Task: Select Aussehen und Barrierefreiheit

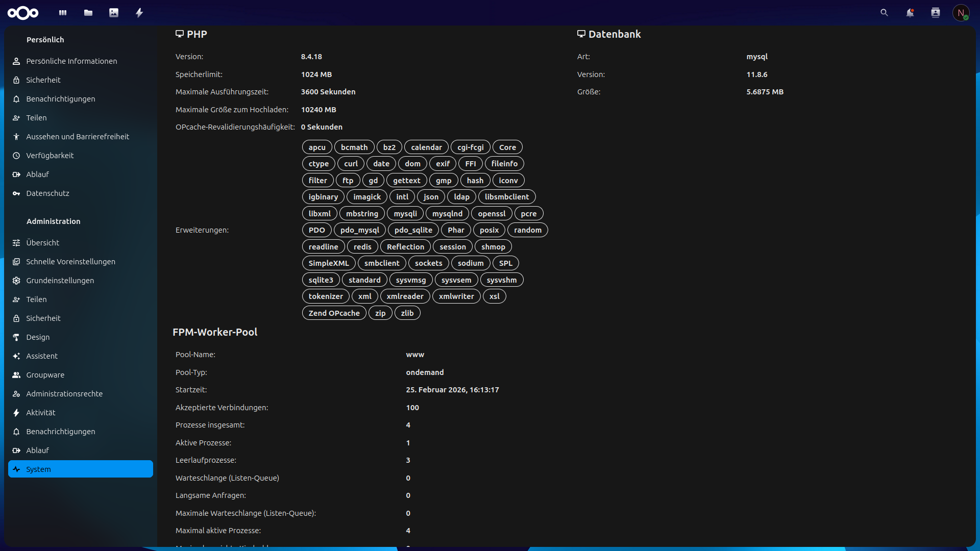Action: [x=78, y=137]
